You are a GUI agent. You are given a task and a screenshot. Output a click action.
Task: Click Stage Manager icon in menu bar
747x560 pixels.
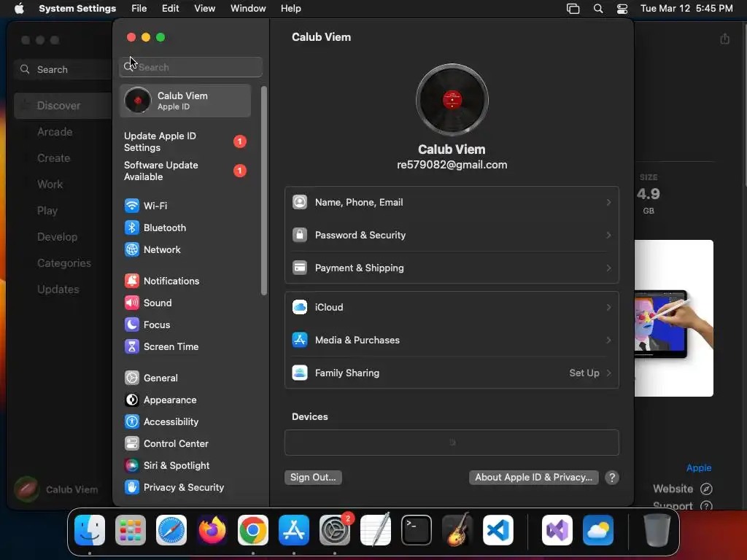point(573,9)
